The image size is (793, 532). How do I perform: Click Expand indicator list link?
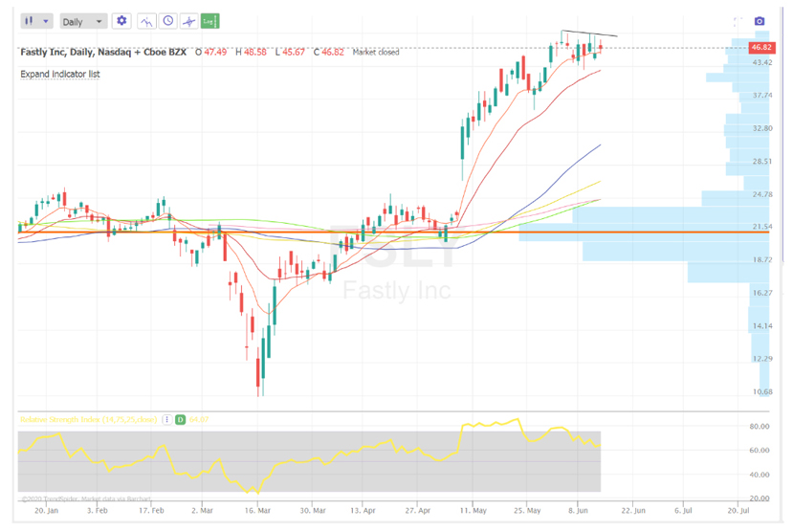(x=60, y=75)
